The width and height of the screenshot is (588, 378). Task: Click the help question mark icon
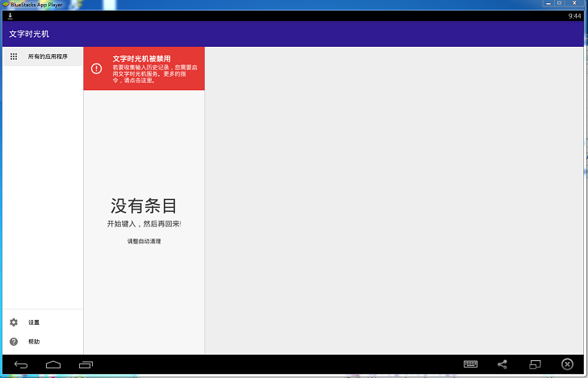(x=14, y=342)
